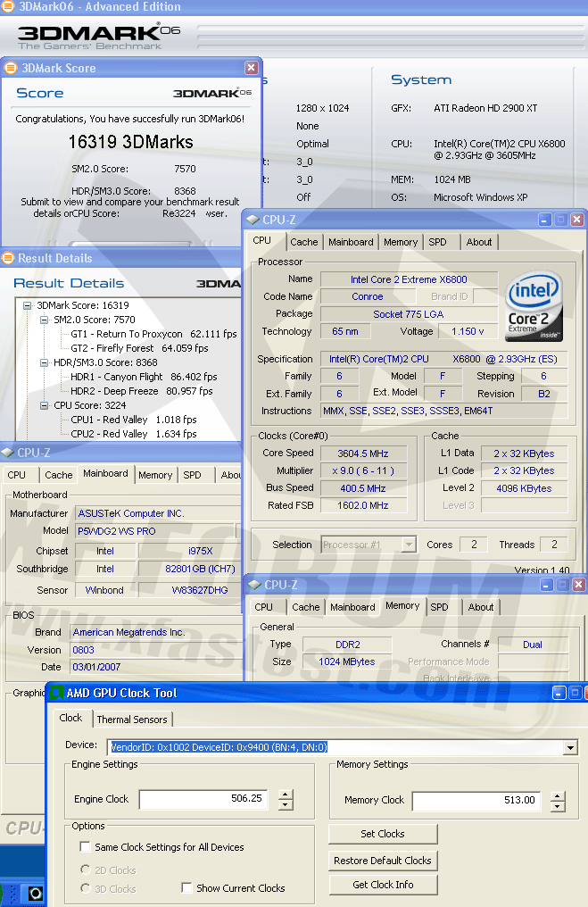Image resolution: width=588 pixels, height=907 pixels.
Task: Select the 3D Clocks radio option
Action: tap(86, 888)
